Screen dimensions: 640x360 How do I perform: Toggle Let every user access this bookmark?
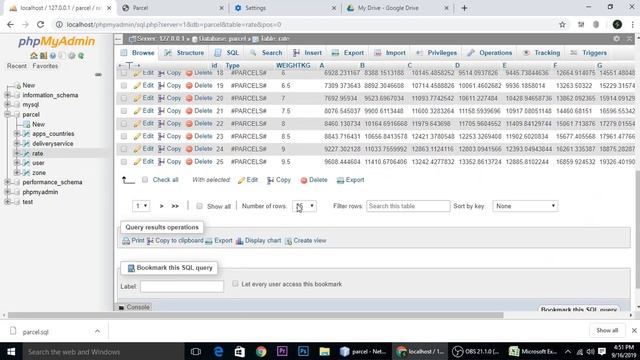pyautogui.click(x=235, y=284)
